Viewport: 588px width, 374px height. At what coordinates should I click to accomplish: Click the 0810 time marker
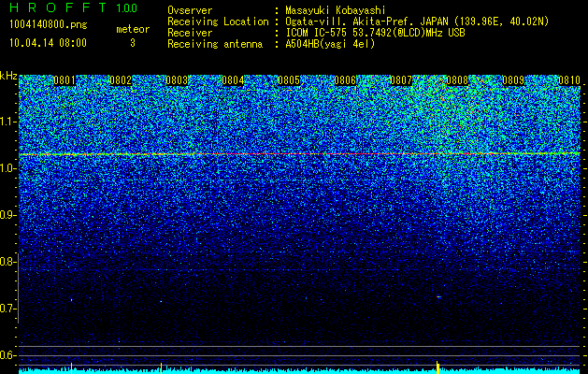click(569, 80)
